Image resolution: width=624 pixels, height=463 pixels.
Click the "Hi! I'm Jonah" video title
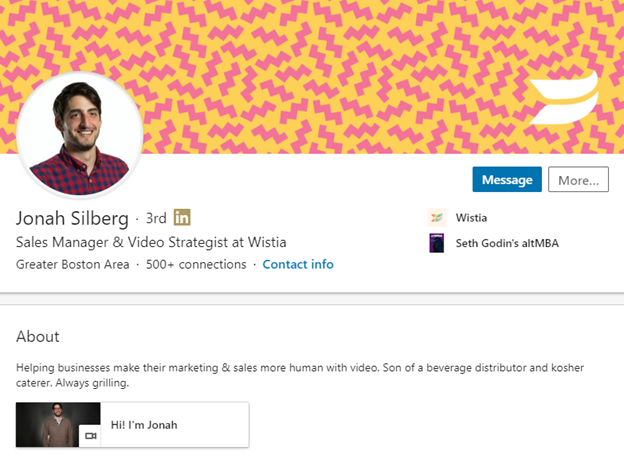[x=144, y=425]
